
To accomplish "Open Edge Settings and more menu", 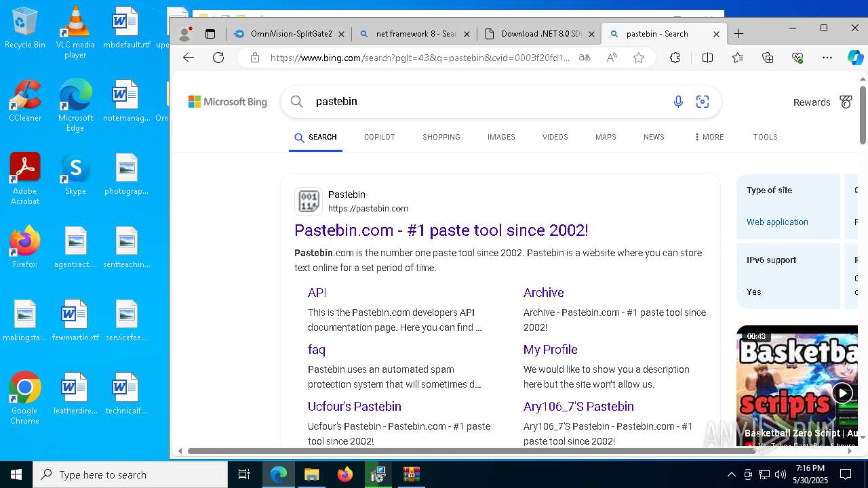I will (827, 58).
